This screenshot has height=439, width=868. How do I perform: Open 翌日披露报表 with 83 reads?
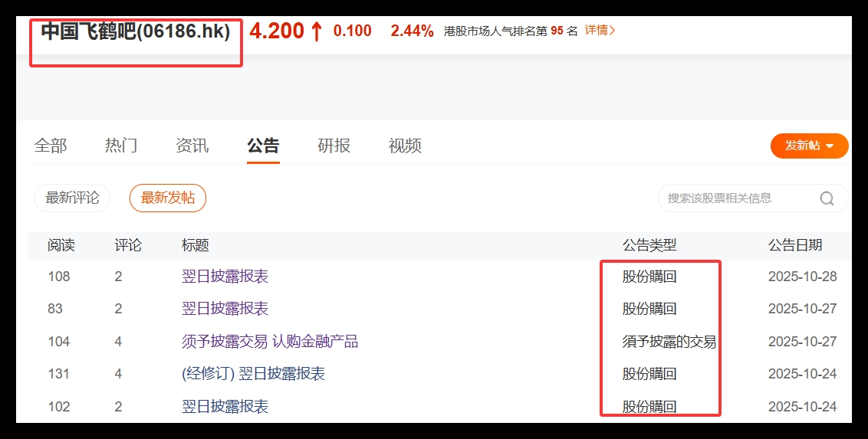(x=225, y=309)
